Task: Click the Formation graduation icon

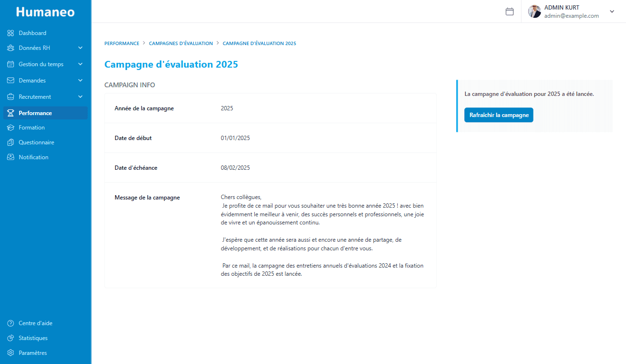Action: [x=10, y=127]
